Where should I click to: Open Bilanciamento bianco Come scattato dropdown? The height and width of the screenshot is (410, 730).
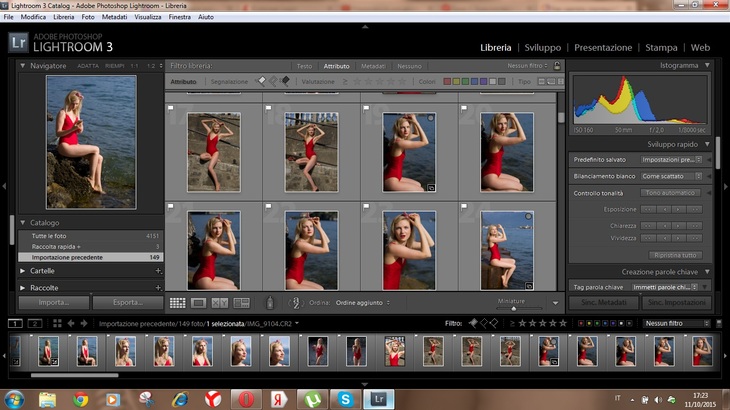point(671,176)
